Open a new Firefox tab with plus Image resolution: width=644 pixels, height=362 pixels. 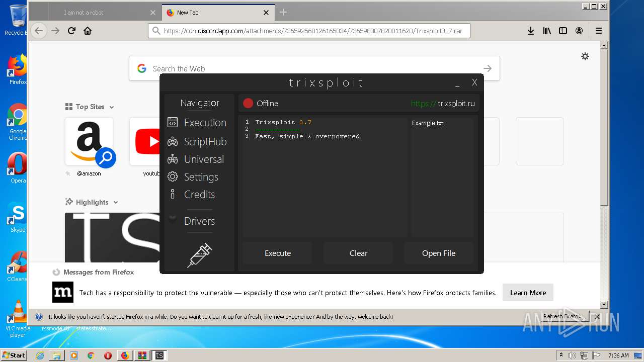click(283, 12)
